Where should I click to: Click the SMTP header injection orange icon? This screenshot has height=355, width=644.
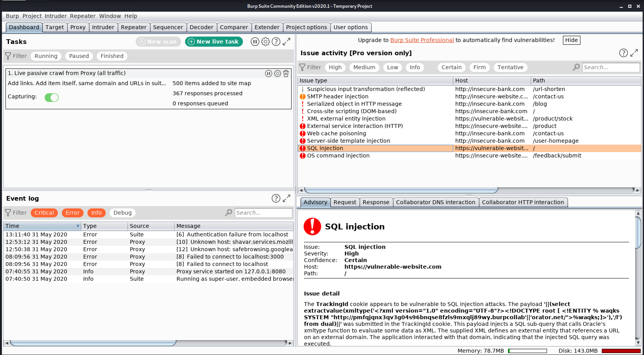[x=302, y=96]
